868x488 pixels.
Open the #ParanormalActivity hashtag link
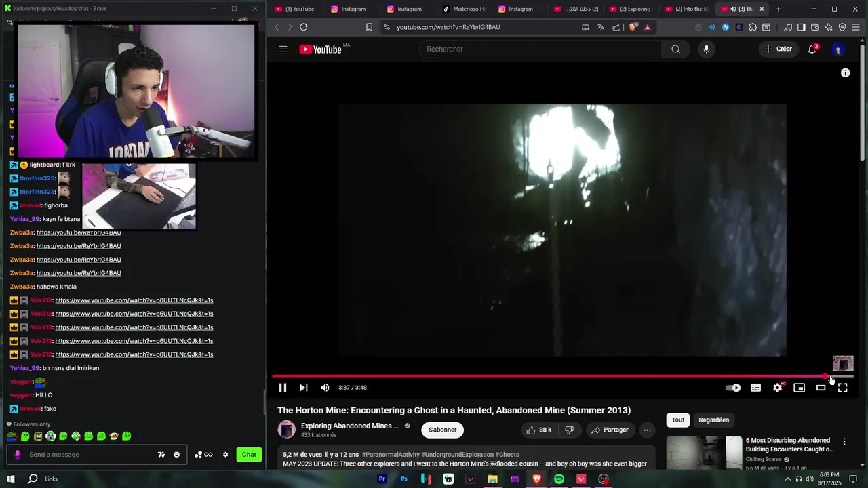[x=391, y=455]
